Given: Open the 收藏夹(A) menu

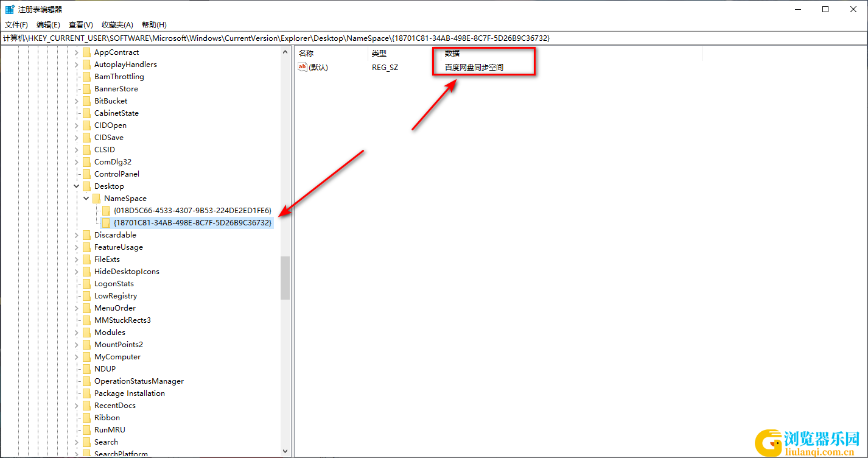Looking at the screenshot, I should (x=117, y=25).
